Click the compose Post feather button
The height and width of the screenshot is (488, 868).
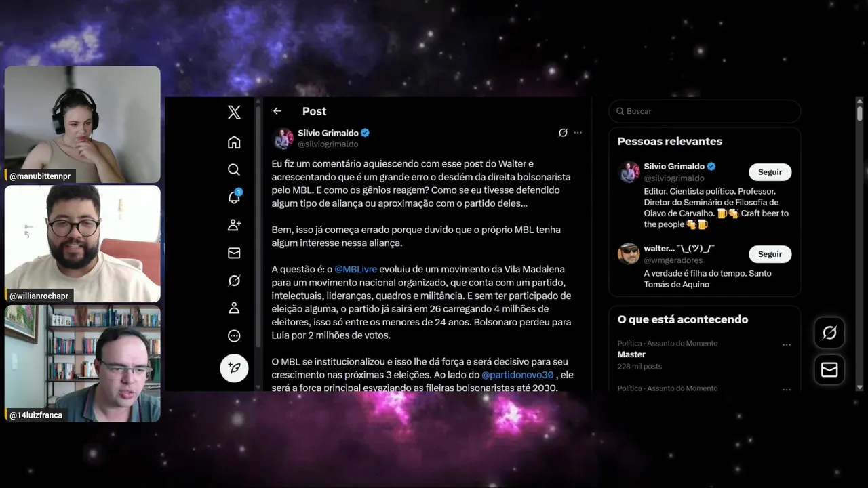(234, 368)
